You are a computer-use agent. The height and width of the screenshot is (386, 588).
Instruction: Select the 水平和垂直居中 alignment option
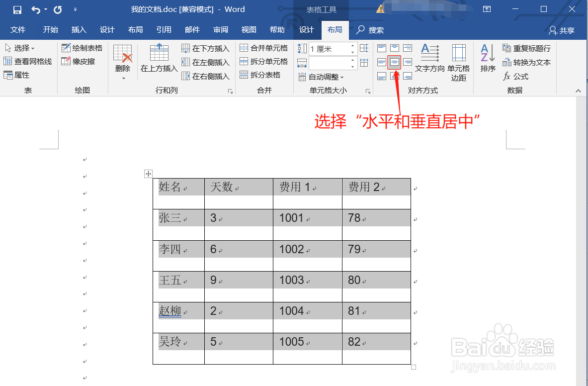coord(394,62)
